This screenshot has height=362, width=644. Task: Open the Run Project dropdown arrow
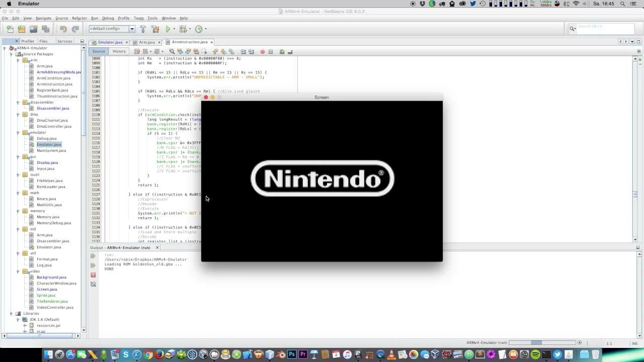[x=174, y=29]
